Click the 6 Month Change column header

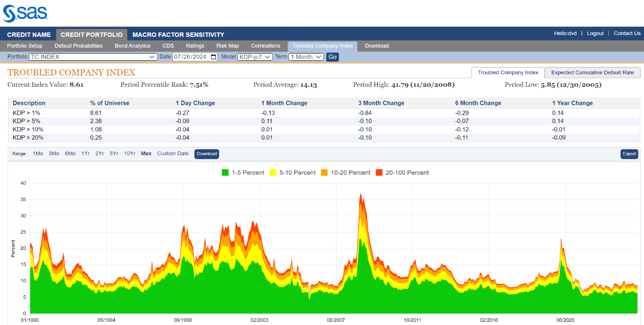[x=478, y=103]
